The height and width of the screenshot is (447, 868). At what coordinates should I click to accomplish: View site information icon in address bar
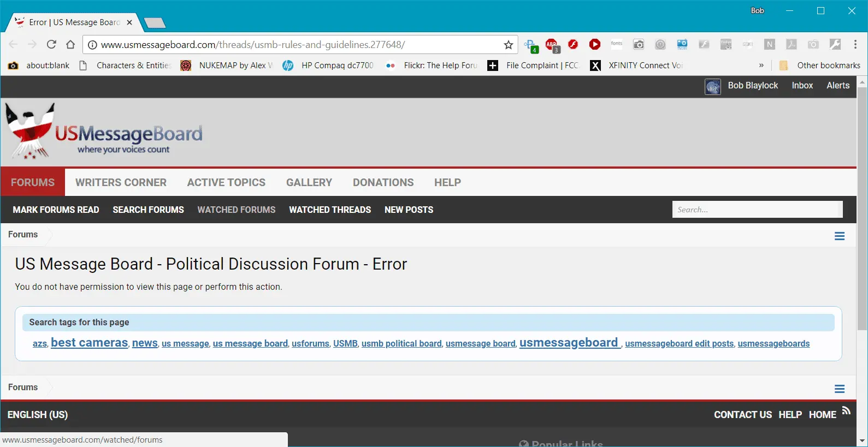coord(92,45)
